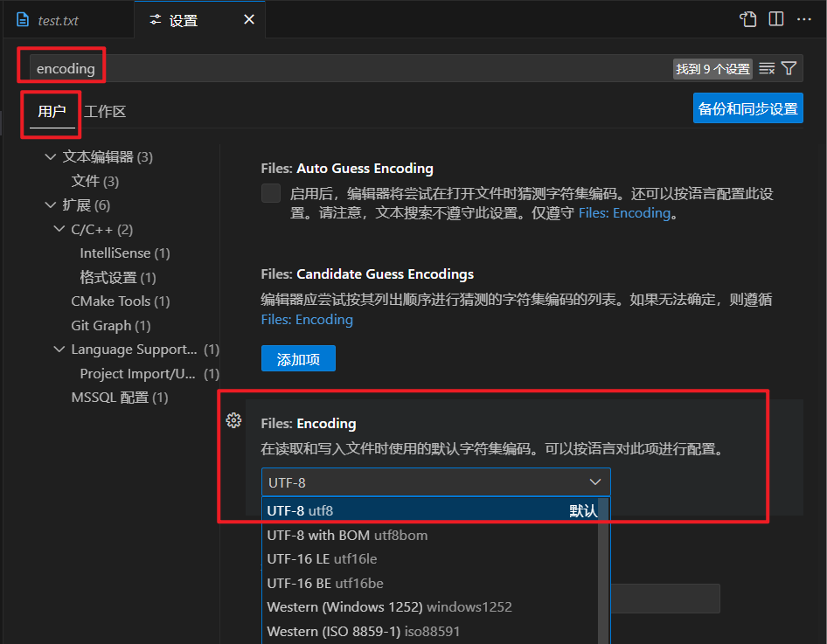The width and height of the screenshot is (827, 644).
Task: Click the Open Settings (JSON) icon
Action: 747,19
